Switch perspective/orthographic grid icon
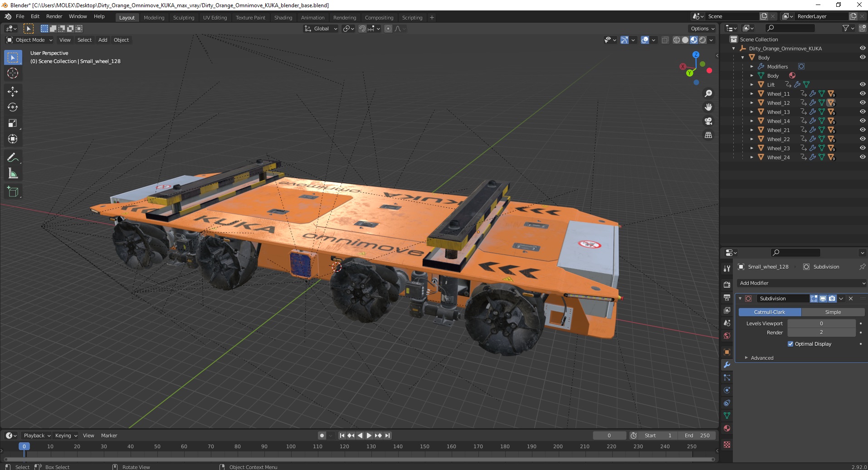Screen dimensions: 868x470 coord(708,135)
